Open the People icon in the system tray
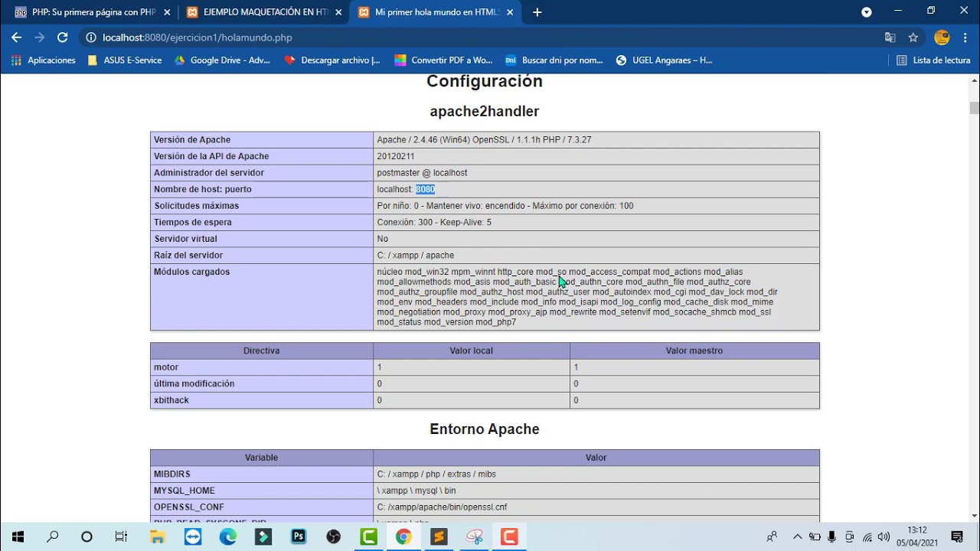Screen dimensions: 980x551 (x=772, y=536)
